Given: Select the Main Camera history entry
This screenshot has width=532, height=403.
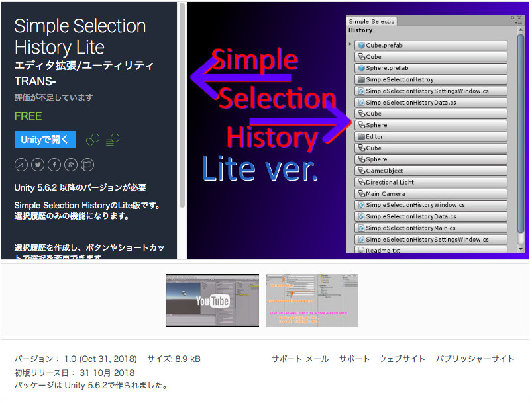Looking at the screenshot, I should coord(431,193).
